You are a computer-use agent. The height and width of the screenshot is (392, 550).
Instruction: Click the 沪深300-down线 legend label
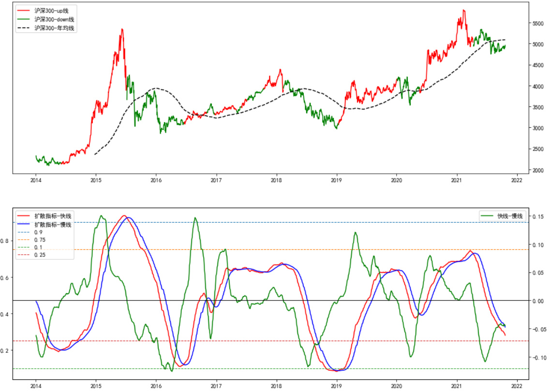54,19
